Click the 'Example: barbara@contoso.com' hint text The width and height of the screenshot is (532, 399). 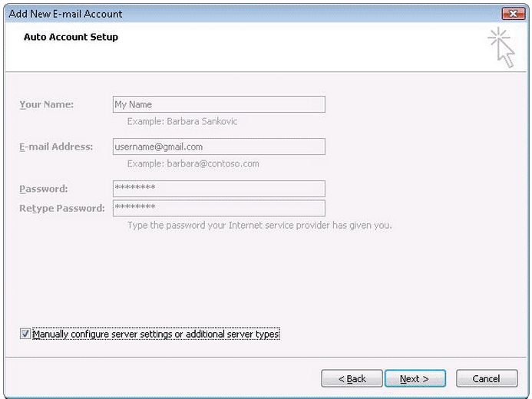(193, 163)
